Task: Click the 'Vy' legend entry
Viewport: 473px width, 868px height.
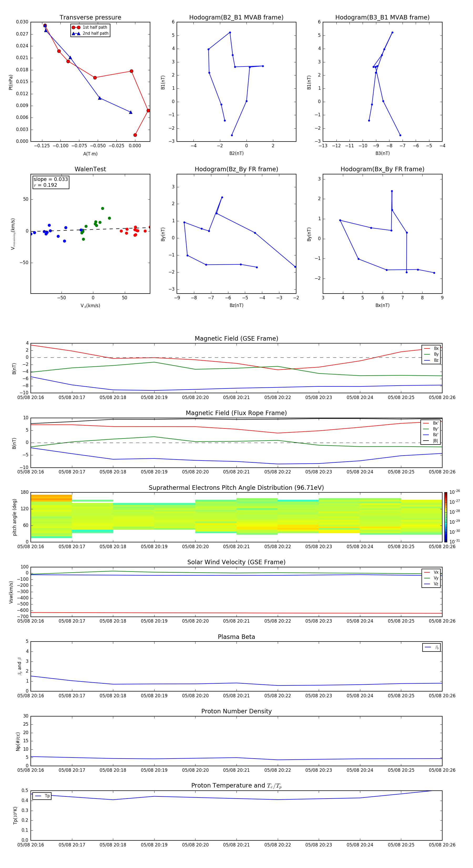Action: 431,578
